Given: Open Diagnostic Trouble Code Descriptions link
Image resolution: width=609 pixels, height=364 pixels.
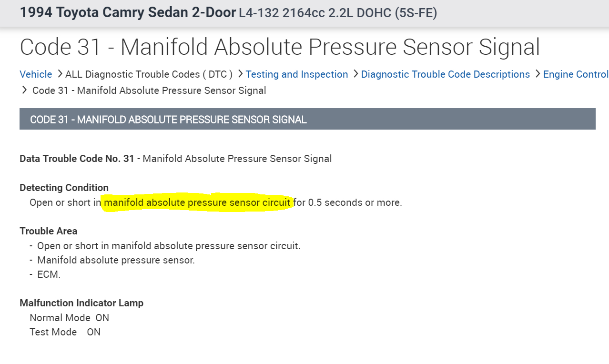Looking at the screenshot, I should (445, 74).
